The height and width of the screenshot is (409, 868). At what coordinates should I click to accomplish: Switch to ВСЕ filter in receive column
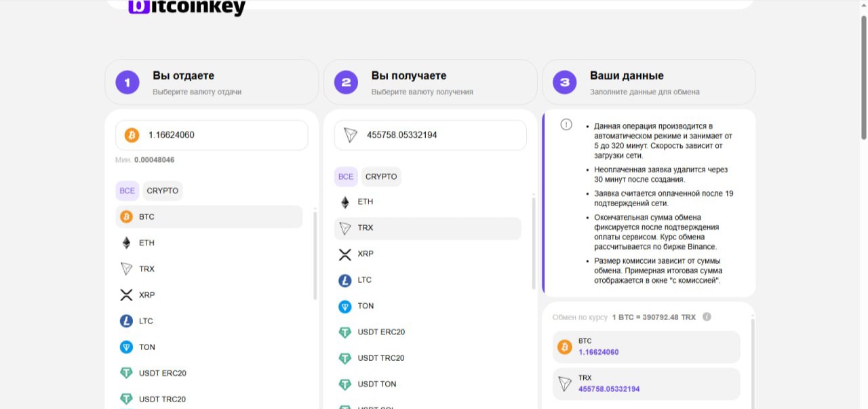346,176
